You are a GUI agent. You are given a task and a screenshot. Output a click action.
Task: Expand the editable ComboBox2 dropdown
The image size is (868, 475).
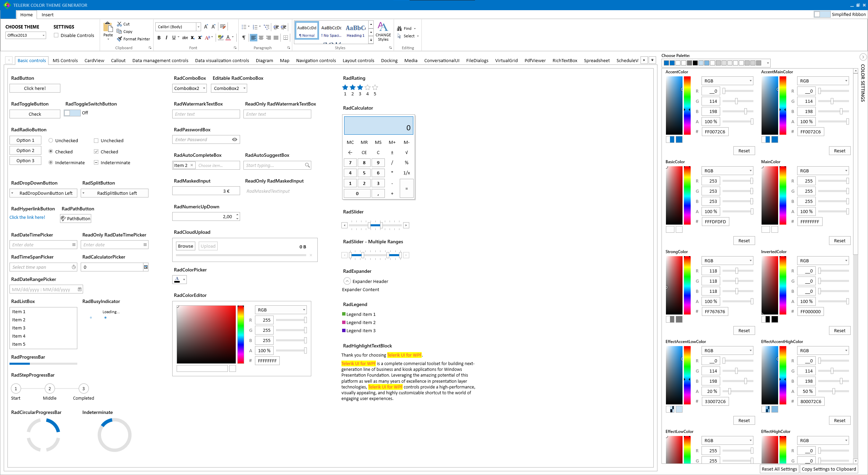244,88
